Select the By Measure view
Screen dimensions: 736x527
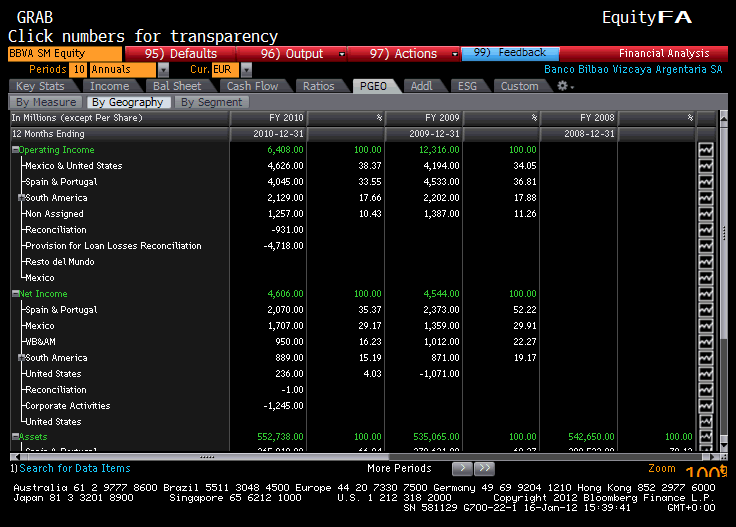tap(46, 102)
